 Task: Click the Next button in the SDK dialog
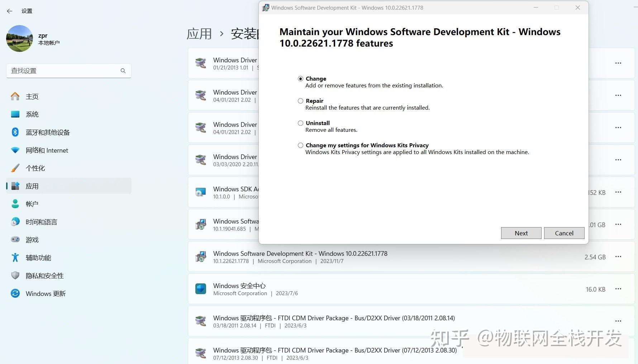coord(521,233)
